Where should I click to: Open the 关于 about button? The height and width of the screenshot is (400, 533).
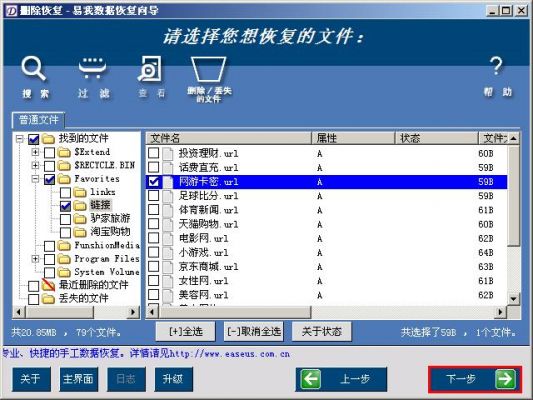pyautogui.click(x=31, y=379)
